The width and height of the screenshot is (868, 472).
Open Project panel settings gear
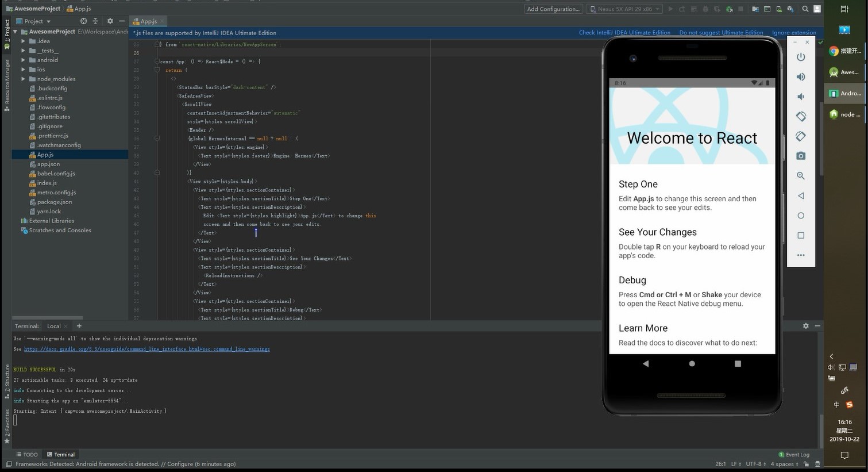[x=110, y=21]
